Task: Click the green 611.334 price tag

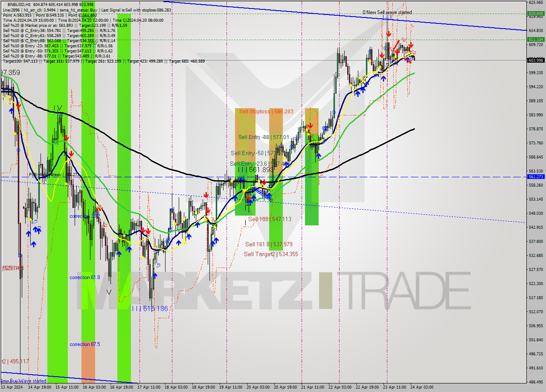Action: [x=536, y=39]
